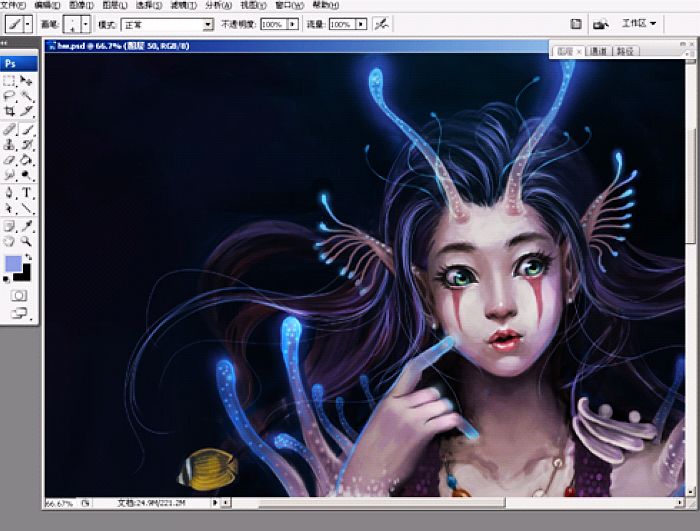
Task: Pick the foreground color swatch
Action: click(x=13, y=263)
